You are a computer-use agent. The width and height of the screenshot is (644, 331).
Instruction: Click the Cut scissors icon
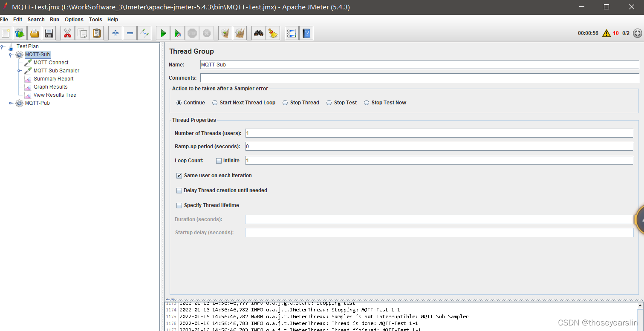tap(67, 33)
